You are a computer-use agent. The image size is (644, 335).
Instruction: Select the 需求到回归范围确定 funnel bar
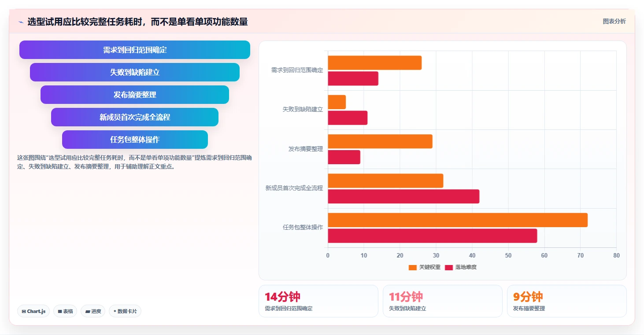pyautogui.click(x=135, y=50)
